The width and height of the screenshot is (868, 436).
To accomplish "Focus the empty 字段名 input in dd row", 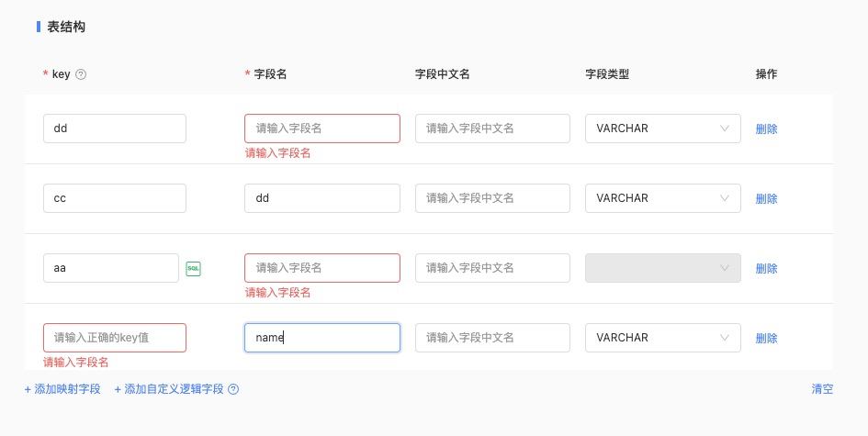I will click(321, 129).
